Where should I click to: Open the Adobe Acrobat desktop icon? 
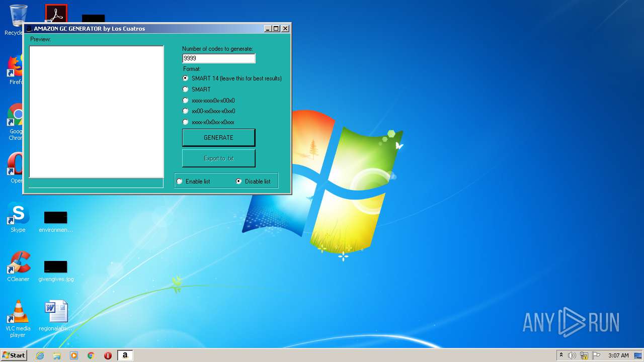pyautogui.click(x=56, y=14)
